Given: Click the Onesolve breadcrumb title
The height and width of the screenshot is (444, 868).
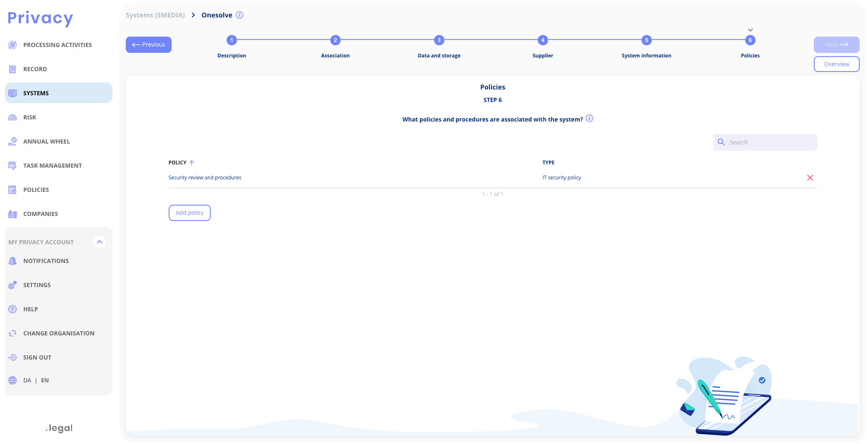Looking at the screenshot, I should (217, 15).
